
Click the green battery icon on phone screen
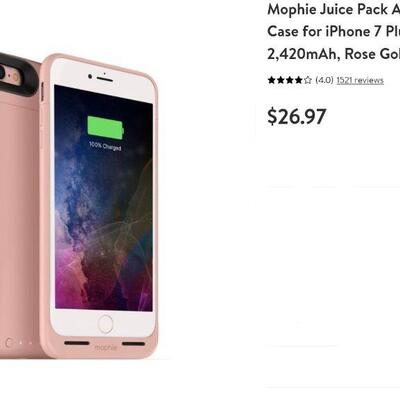(x=106, y=129)
